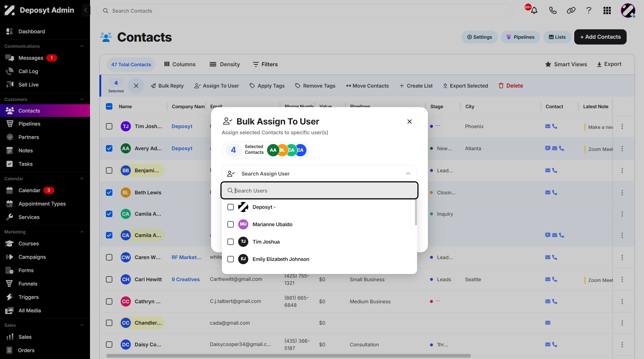
Task: Click the Add Contacts button
Action: (x=600, y=37)
